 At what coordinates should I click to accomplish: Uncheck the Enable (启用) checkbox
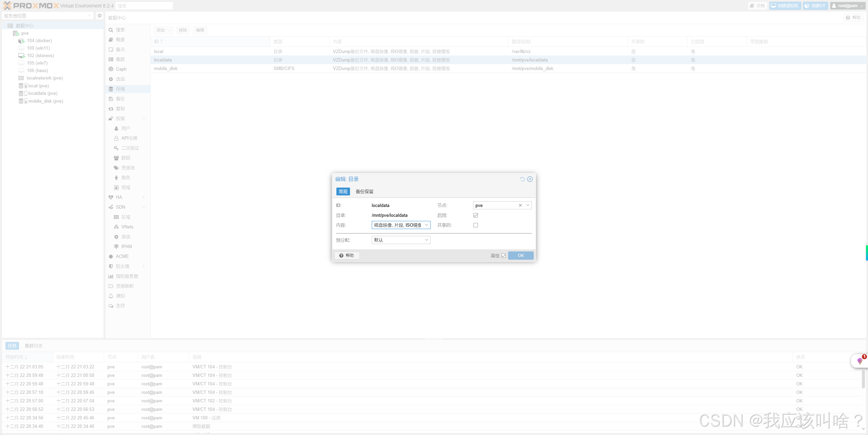pyautogui.click(x=475, y=215)
